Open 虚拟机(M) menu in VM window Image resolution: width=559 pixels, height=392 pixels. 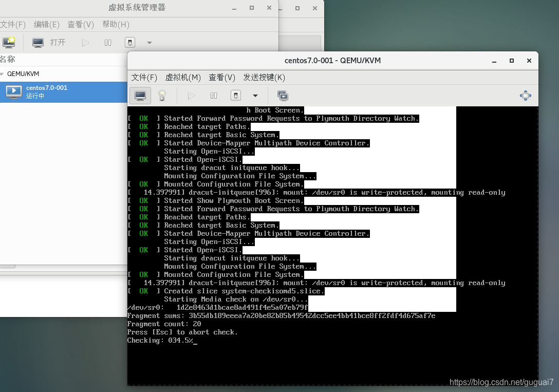click(183, 78)
